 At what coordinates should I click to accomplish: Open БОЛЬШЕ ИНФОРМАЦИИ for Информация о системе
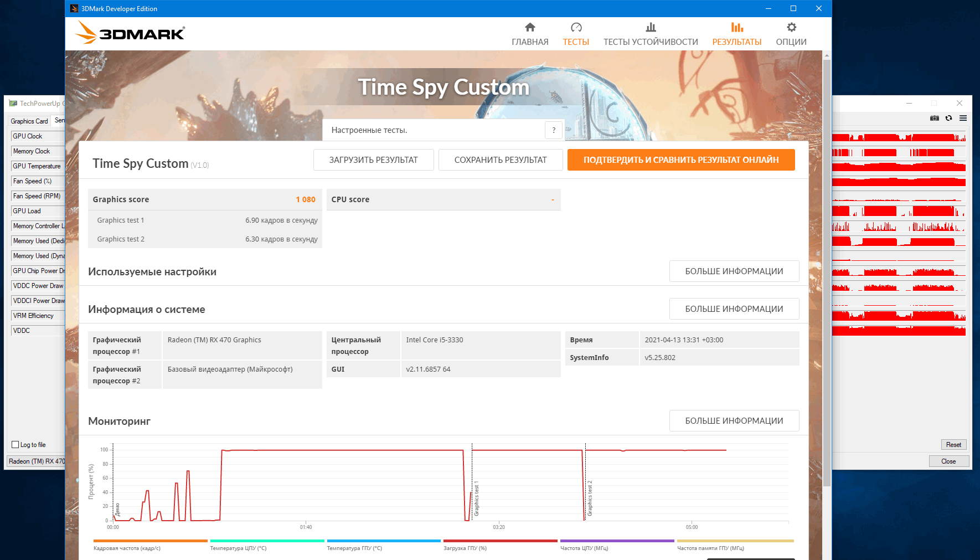[734, 309]
